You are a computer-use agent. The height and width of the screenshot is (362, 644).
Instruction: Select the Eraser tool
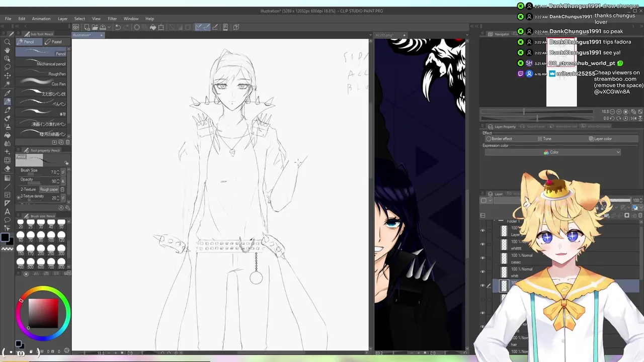[x=7, y=169]
